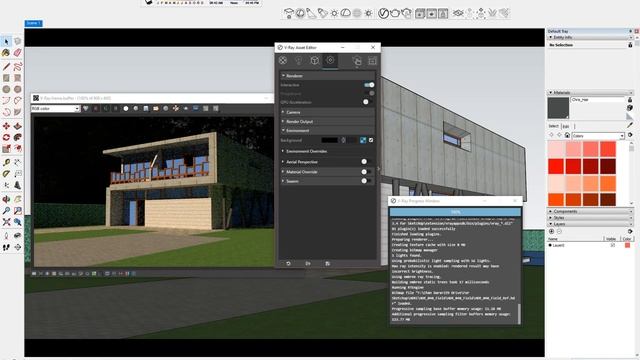This screenshot has height=360, width=640.
Task: Toggle the Progressive switch
Action: 369,93
